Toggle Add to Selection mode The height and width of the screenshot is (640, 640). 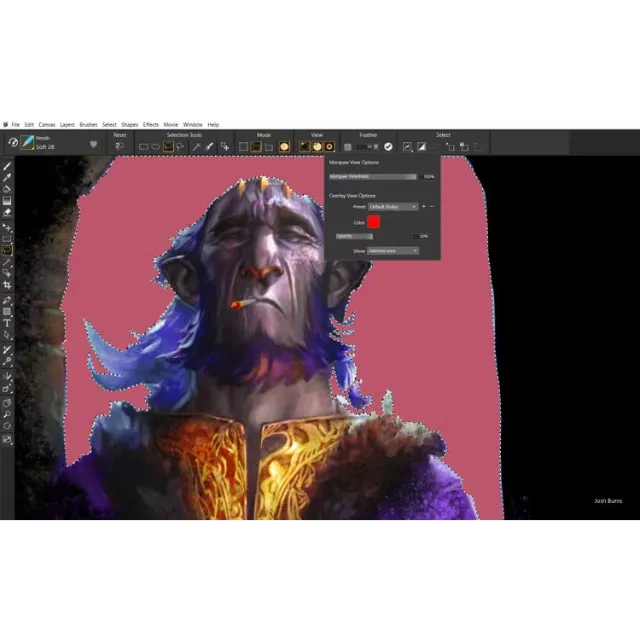256,147
